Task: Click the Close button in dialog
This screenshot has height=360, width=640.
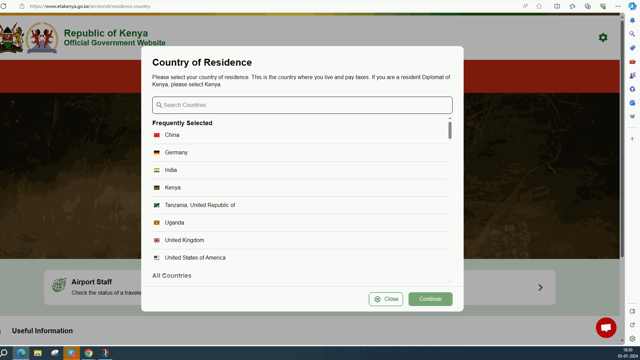Action: (386, 299)
